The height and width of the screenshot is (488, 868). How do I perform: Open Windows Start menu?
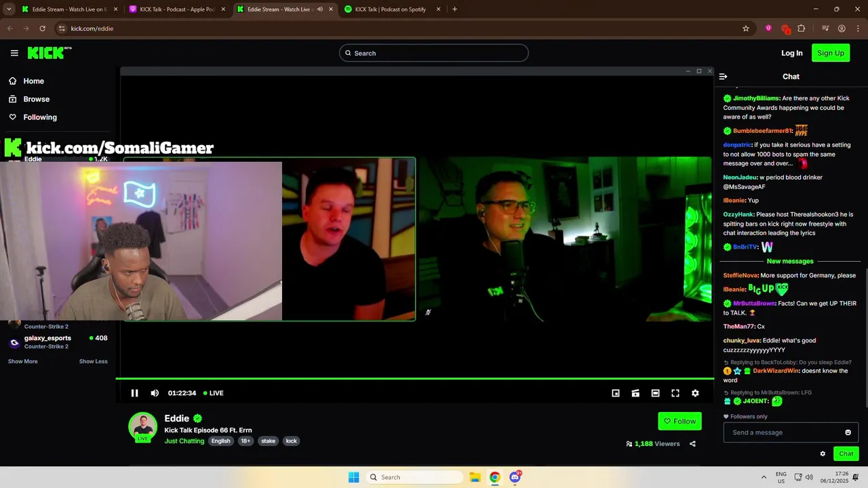coord(353,477)
